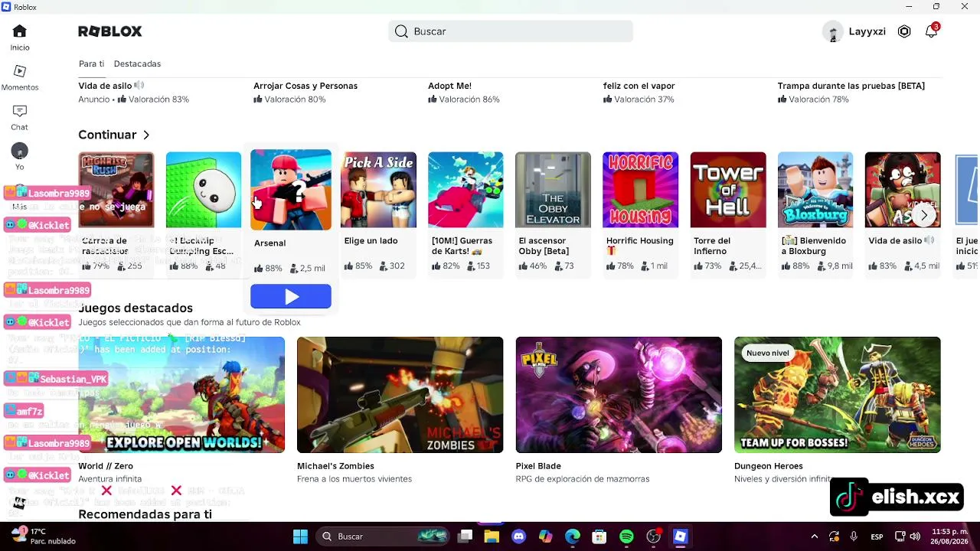Viewport: 980px width, 551px height.
Task: Open the green Backflip Dumpling thumbnail
Action: click(204, 190)
